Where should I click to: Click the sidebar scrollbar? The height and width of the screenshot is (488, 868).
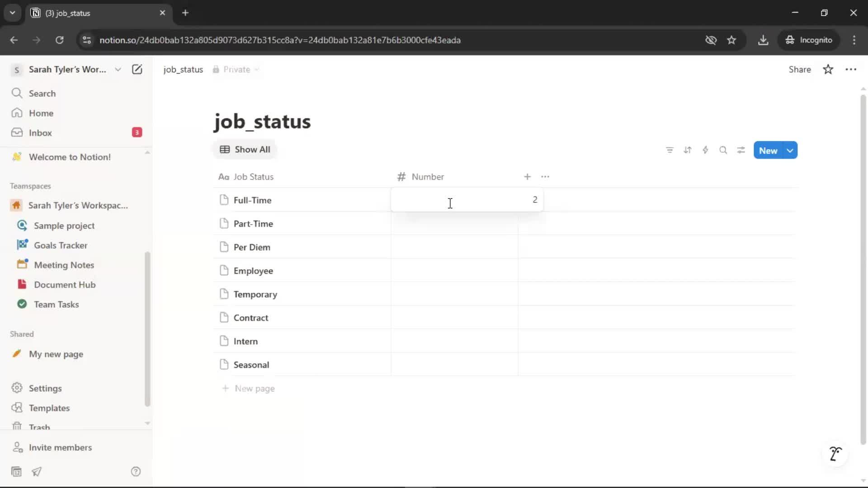147,329
